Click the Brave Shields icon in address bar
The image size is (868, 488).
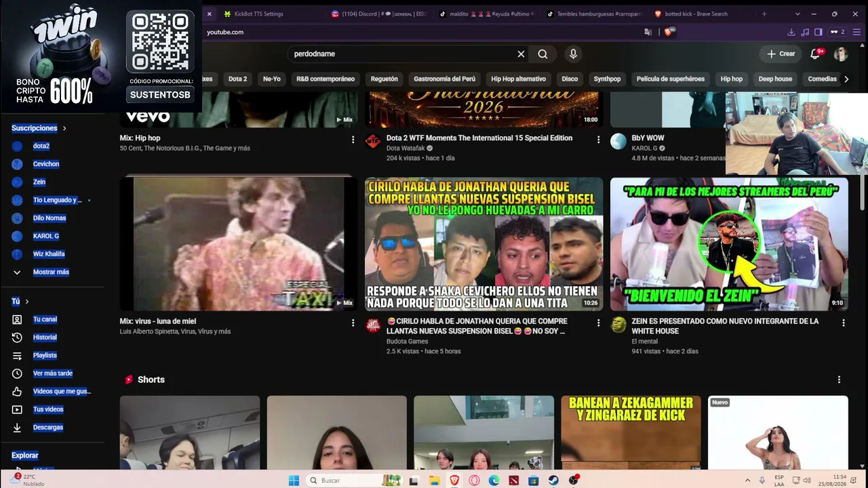click(x=669, y=32)
